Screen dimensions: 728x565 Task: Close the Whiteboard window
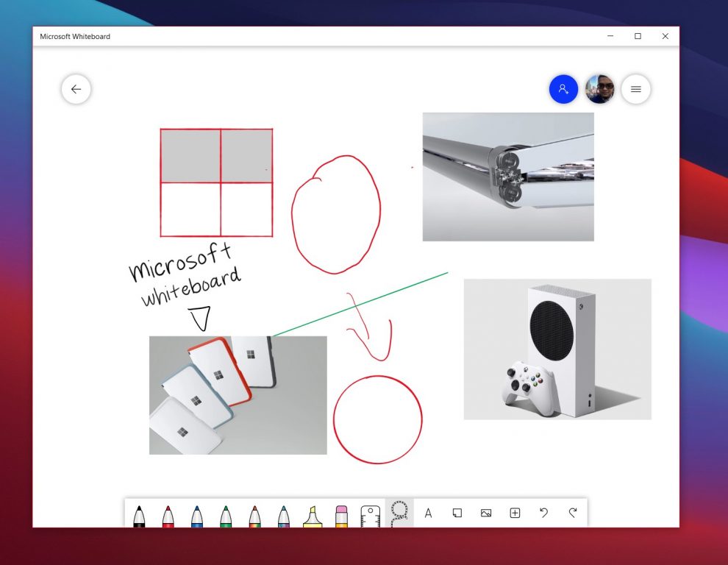pos(665,36)
